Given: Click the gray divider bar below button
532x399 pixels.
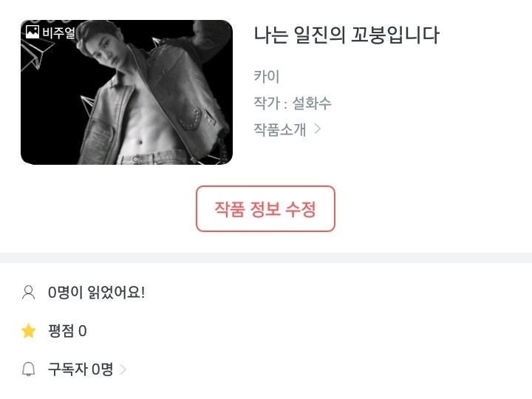Looking at the screenshot, I should (x=266, y=258).
